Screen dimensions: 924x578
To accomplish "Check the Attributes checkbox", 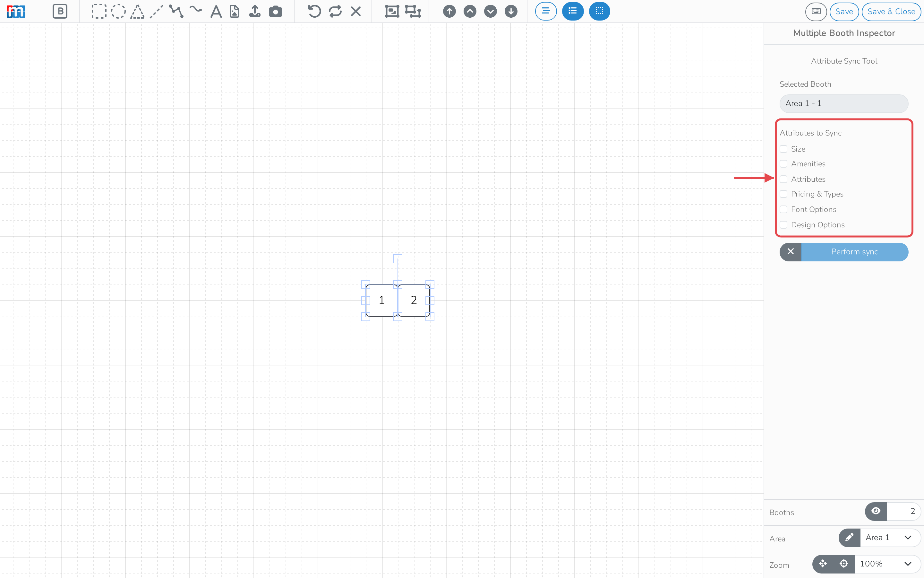I will 783,179.
